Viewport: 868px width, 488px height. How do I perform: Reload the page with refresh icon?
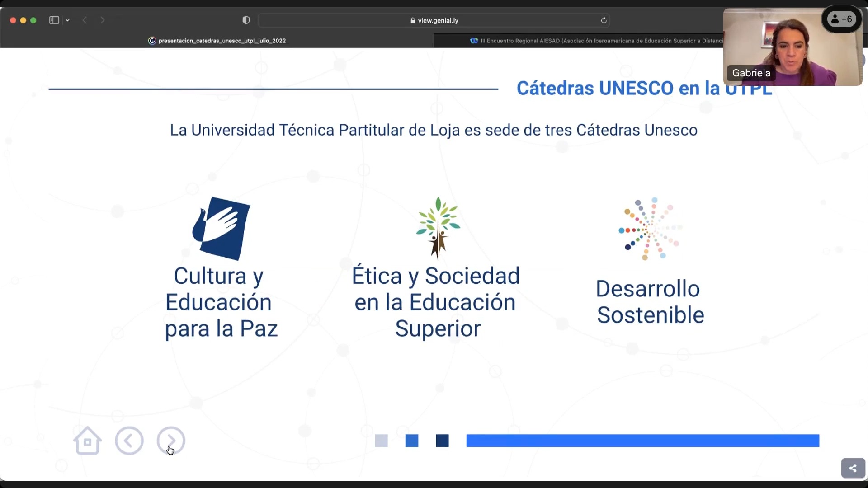(604, 20)
